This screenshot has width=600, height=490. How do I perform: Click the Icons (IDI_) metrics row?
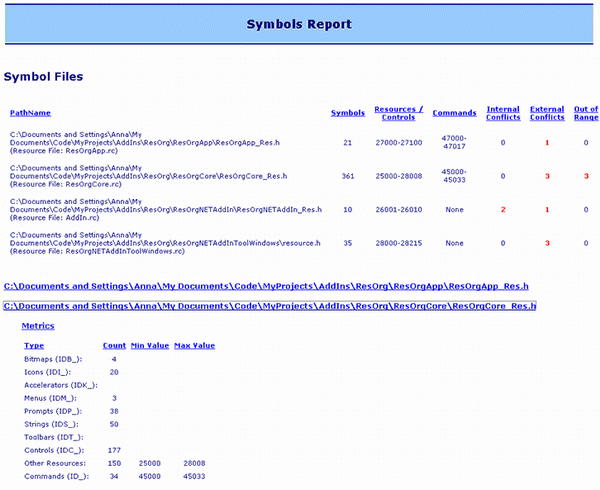coord(72,372)
